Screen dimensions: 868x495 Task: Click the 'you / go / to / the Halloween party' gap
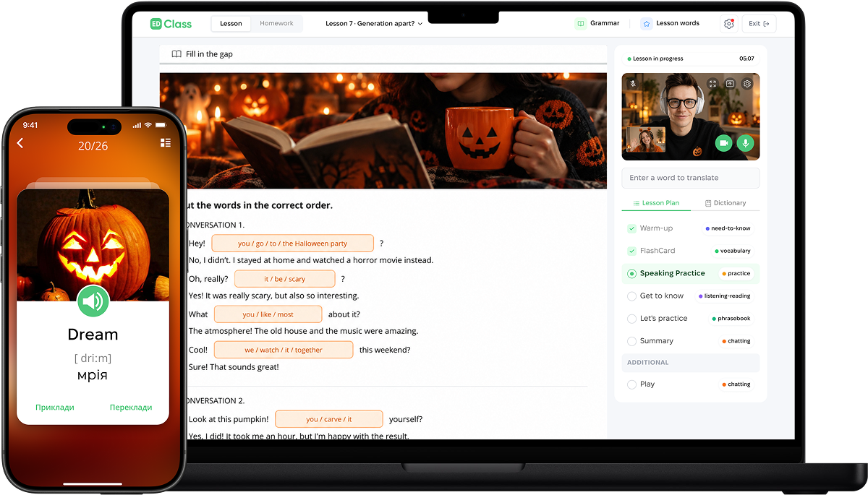[x=292, y=244]
